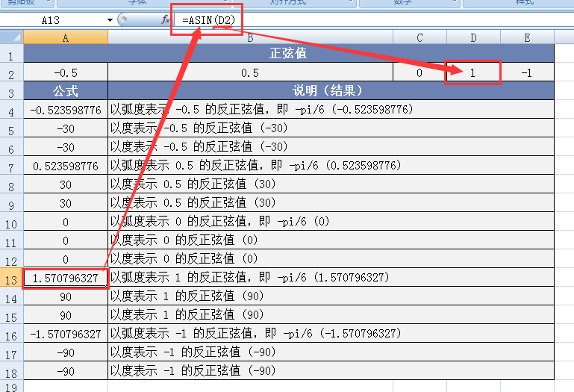Viewport: 574px width, 392px height.
Task: Click the formula bar with =ASIN(D2)
Action: [x=373, y=20]
